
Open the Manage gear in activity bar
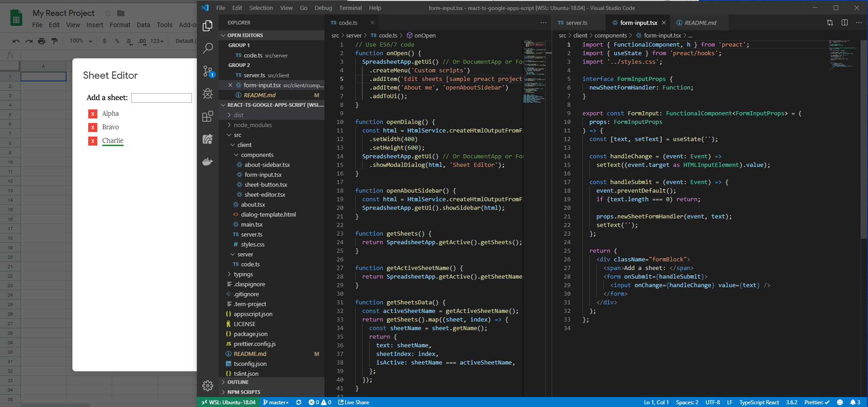pyautogui.click(x=208, y=385)
